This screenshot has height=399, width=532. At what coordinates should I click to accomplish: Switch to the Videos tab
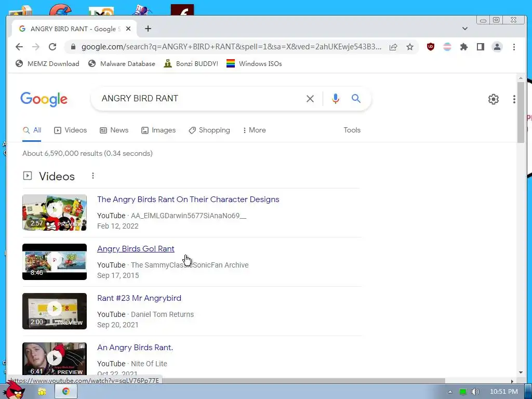coord(71,130)
